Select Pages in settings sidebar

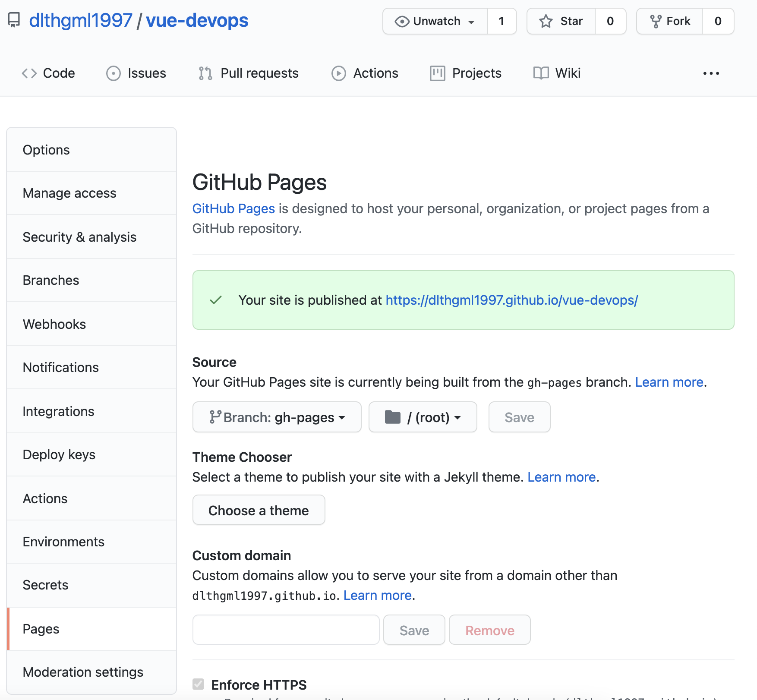pyautogui.click(x=91, y=629)
